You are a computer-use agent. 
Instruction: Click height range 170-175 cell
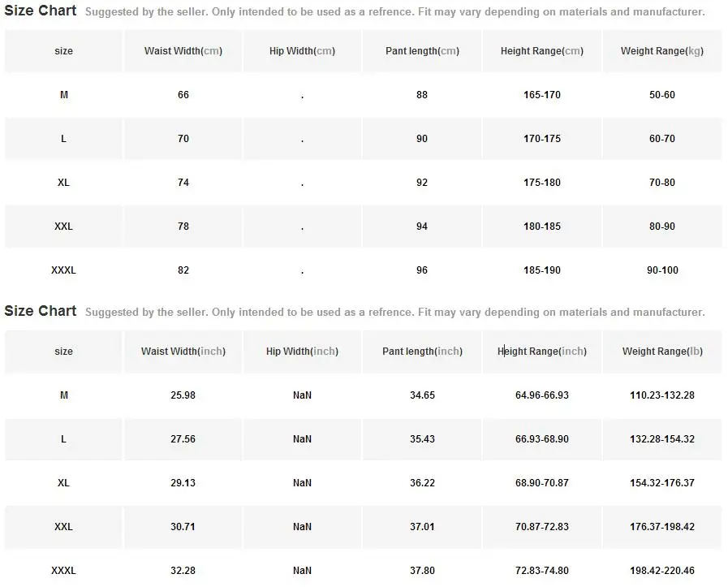542,139
